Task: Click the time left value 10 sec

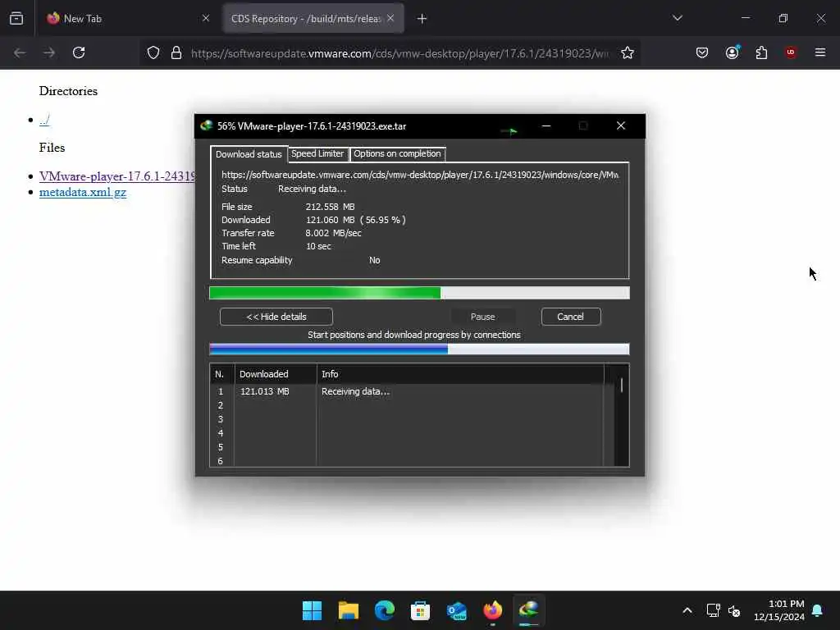Action: [x=318, y=246]
